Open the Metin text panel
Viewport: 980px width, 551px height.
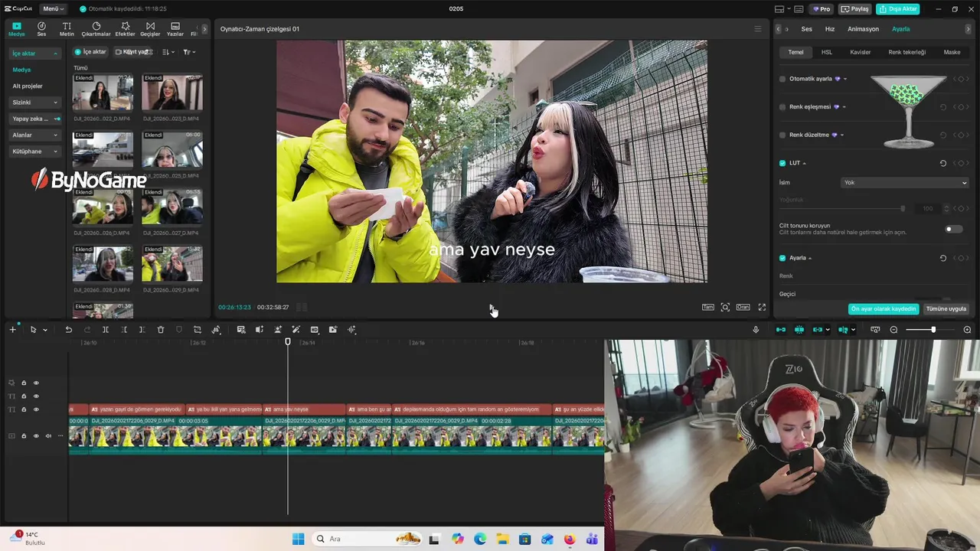67,29
